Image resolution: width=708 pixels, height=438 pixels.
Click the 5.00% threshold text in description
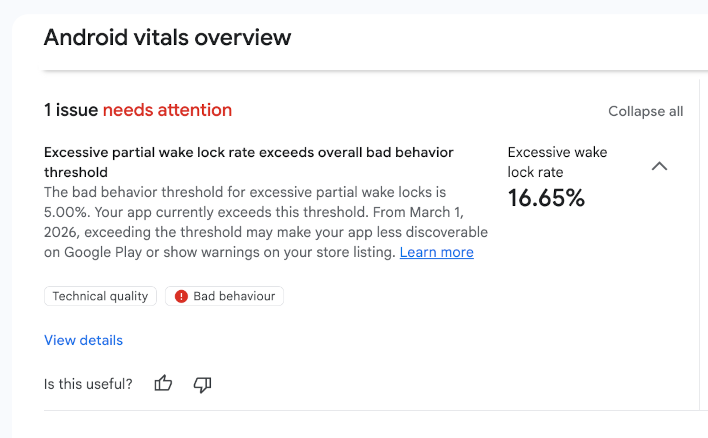click(x=66, y=211)
